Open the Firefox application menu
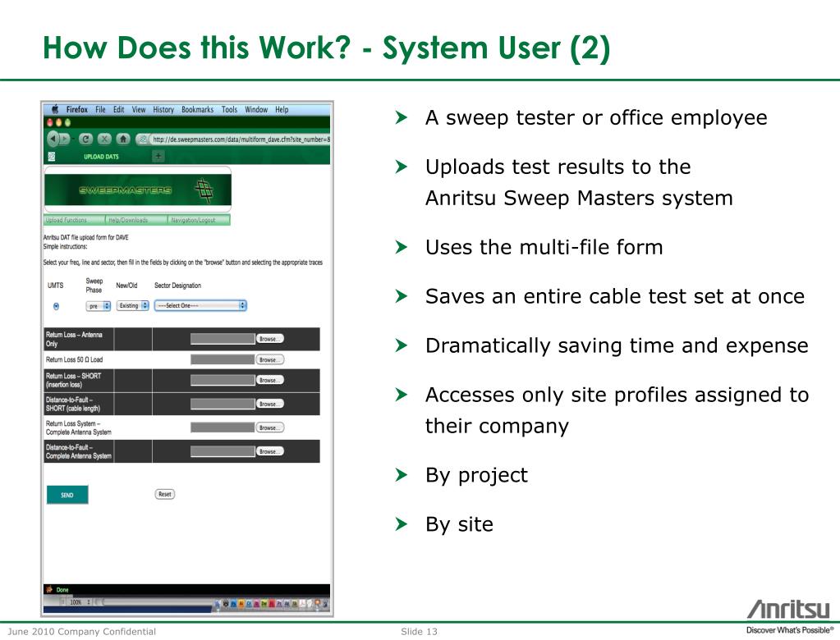The width and height of the screenshot is (840, 640). tap(76, 109)
